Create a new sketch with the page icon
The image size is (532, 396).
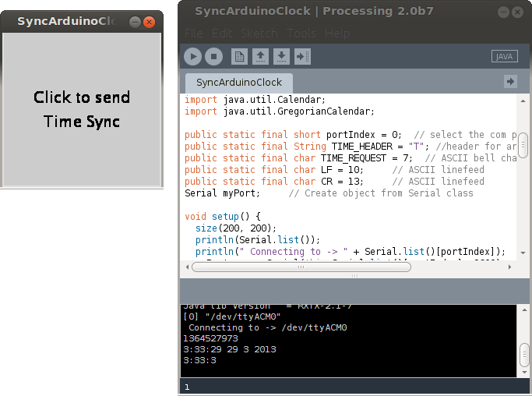click(240, 56)
